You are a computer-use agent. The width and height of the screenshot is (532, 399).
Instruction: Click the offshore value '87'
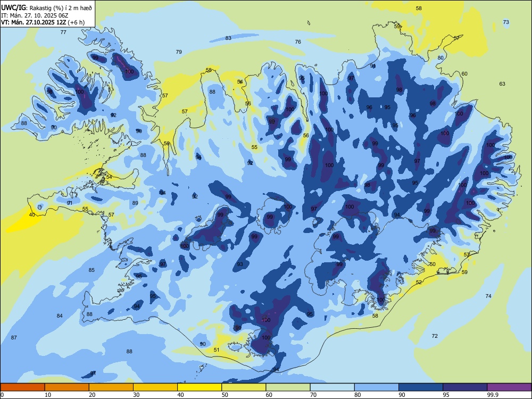click(x=14, y=338)
